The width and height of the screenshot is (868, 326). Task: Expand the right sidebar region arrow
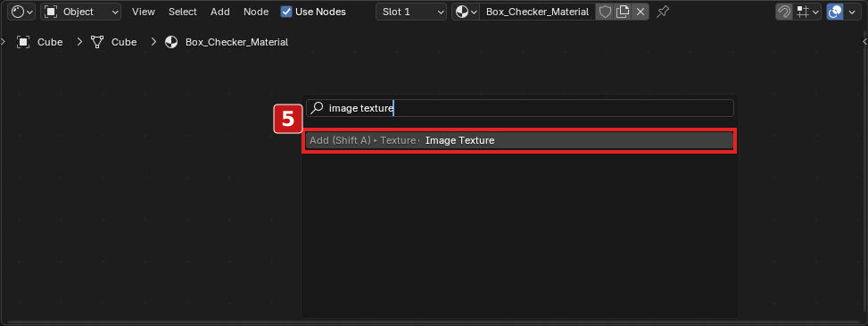pos(864,42)
